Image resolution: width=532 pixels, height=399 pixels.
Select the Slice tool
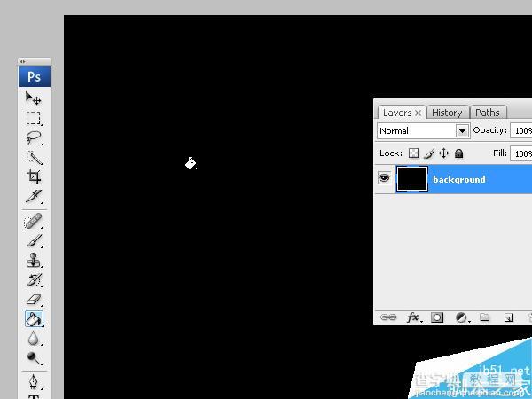(34, 196)
